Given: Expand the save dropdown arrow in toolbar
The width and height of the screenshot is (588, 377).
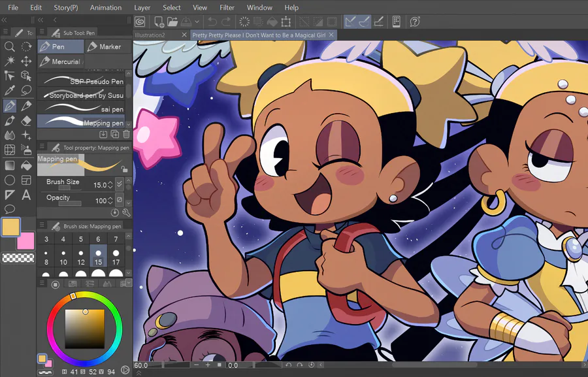Looking at the screenshot, I should click(x=197, y=22).
